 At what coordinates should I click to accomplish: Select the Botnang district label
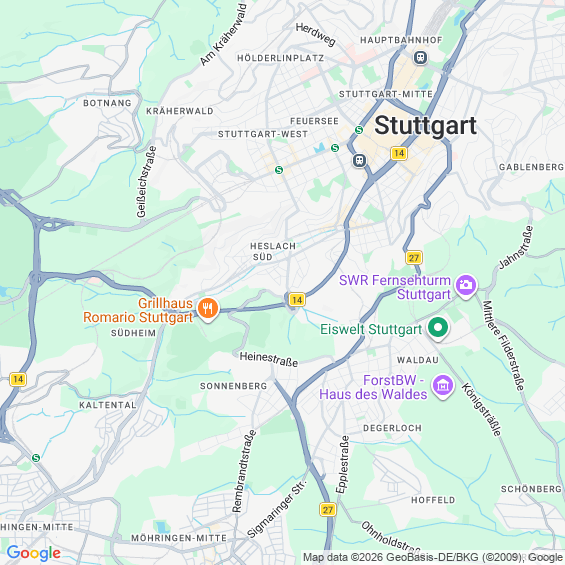pyautogui.click(x=107, y=103)
